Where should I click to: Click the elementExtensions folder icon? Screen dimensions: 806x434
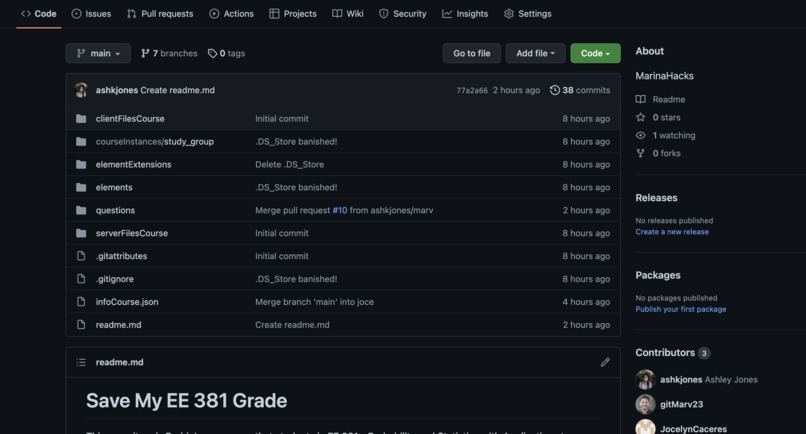pos(81,165)
